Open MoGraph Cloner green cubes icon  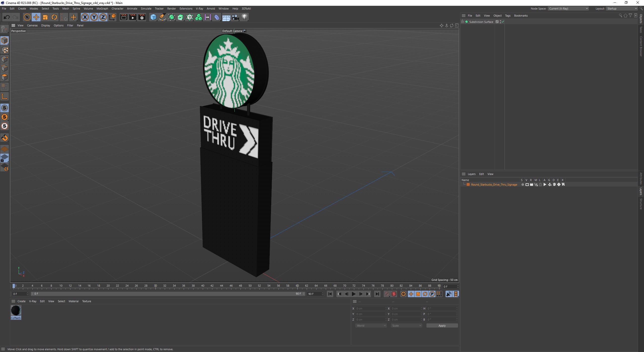coord(199,17)
